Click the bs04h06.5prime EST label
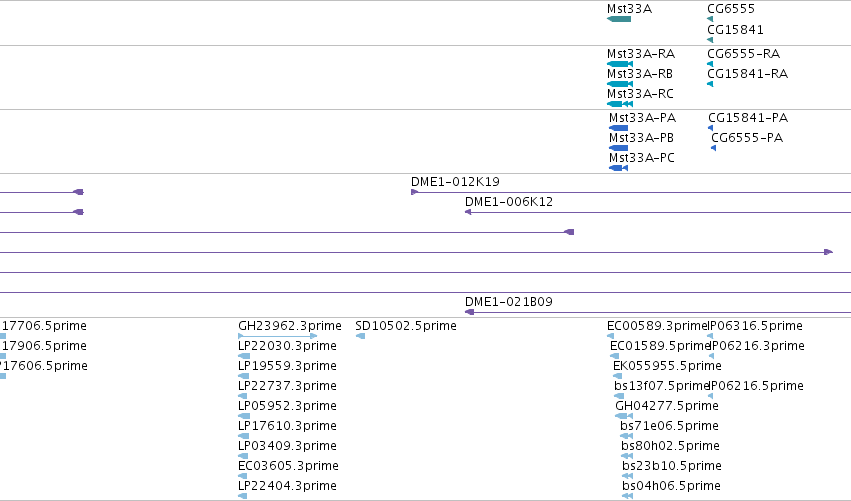 [x=671, y=486]
